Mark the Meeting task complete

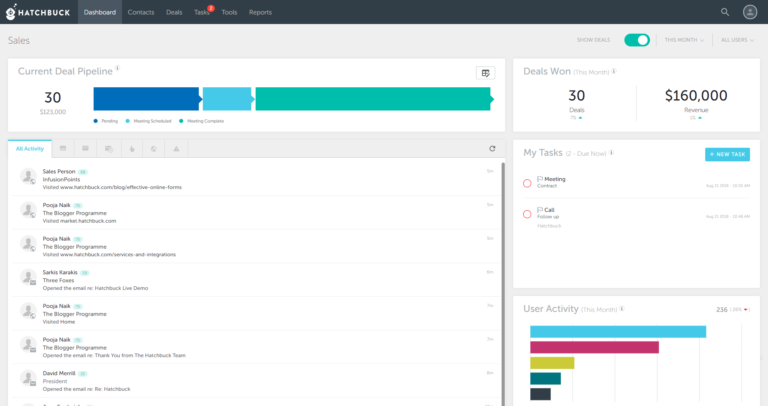(x=528, y=183)
